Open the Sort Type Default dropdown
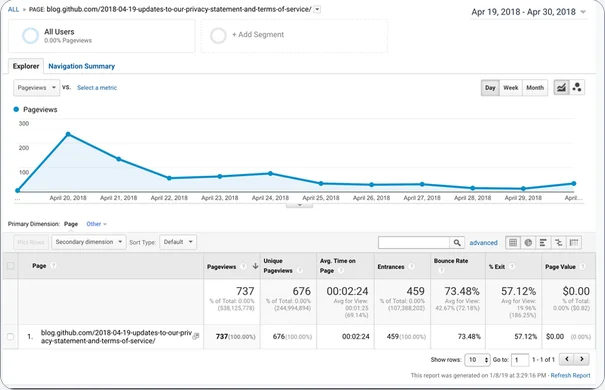The image size is (605, 390). (x=178, y=242)
